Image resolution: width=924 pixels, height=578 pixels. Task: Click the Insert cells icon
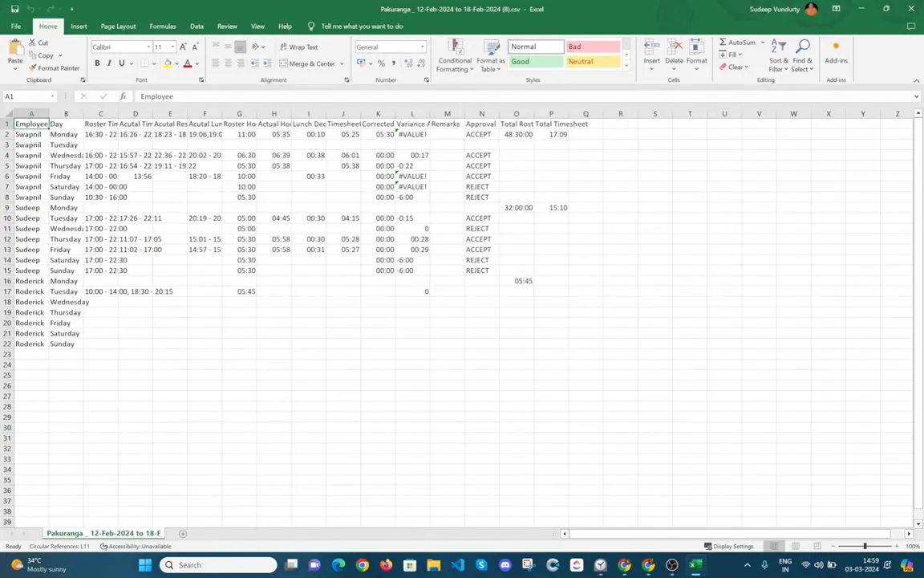[652, 47]
